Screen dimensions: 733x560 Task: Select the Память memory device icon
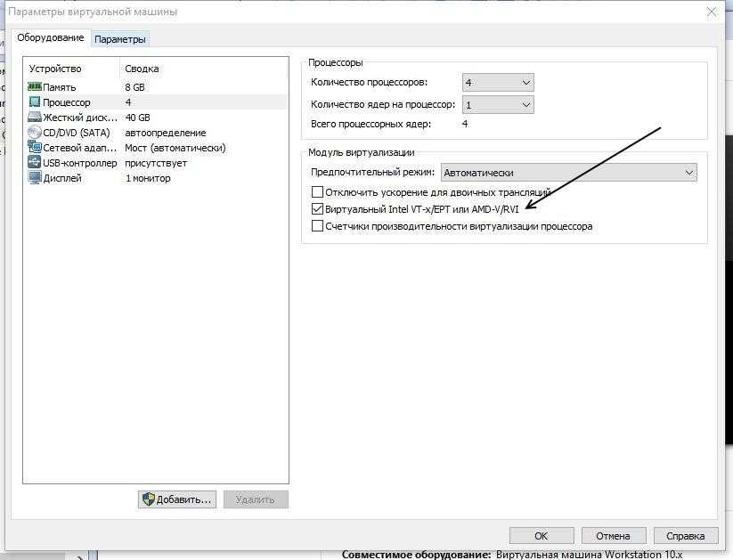[35, 87]
